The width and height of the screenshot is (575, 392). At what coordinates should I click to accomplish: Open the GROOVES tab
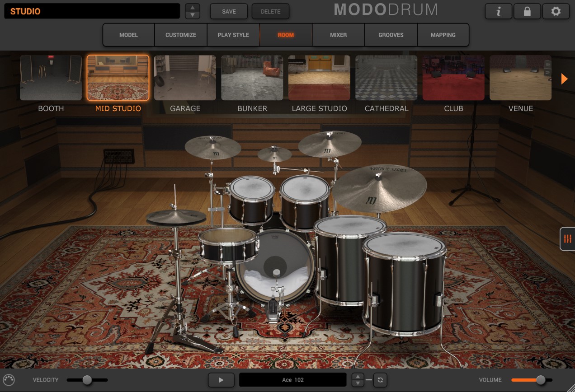pyautogui.click(x=391, y=35)
